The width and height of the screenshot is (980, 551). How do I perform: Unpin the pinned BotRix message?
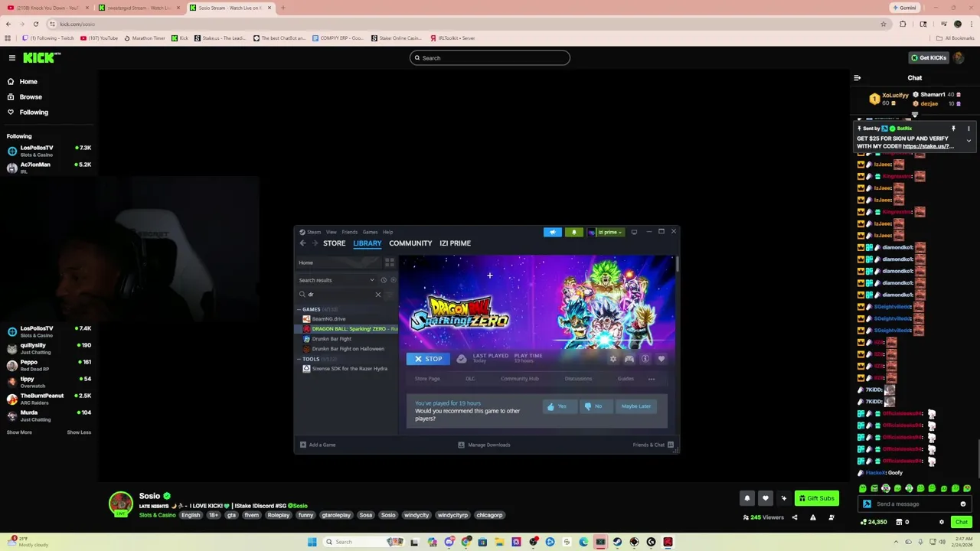pos(953,129)
